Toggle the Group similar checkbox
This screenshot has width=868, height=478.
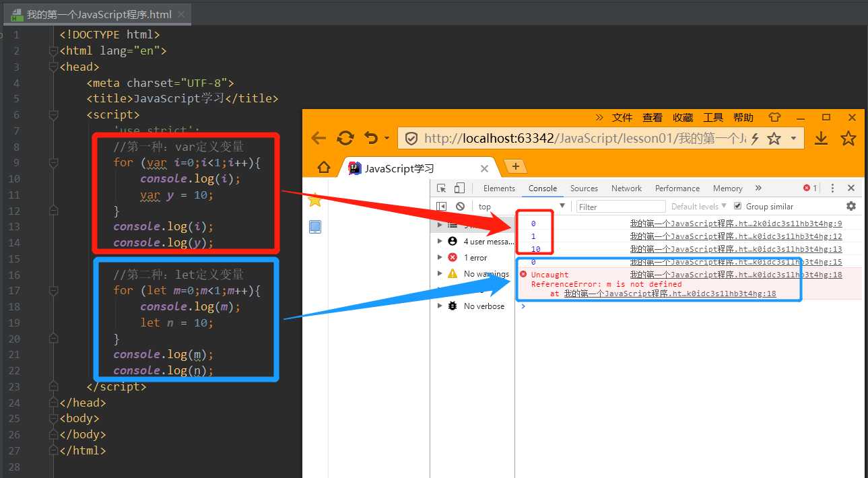click(x=737, y=206)
